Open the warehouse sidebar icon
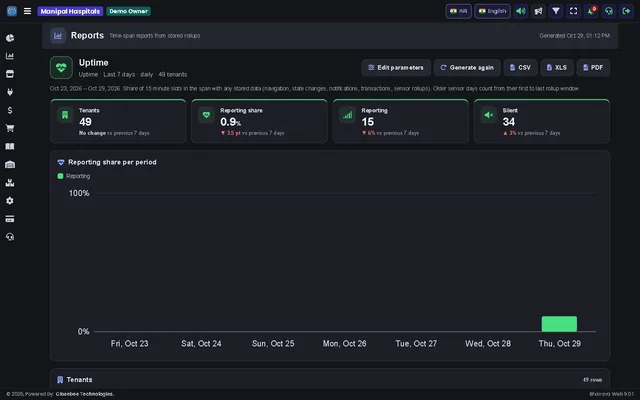640x400 pixels. click(10, 164)
